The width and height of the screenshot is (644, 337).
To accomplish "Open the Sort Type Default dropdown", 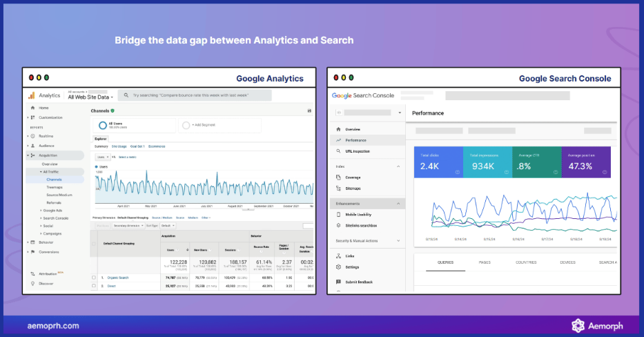I will click(168, 226).
